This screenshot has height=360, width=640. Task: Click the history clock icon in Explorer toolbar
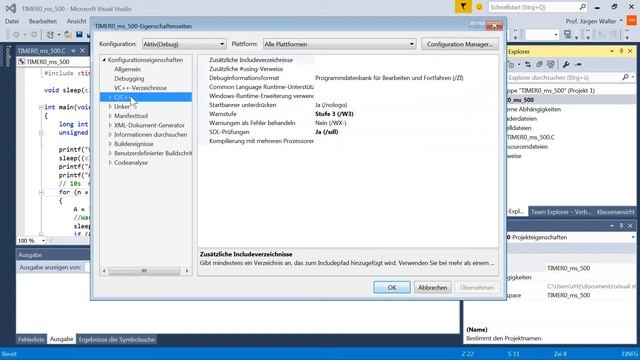[511, 64]
